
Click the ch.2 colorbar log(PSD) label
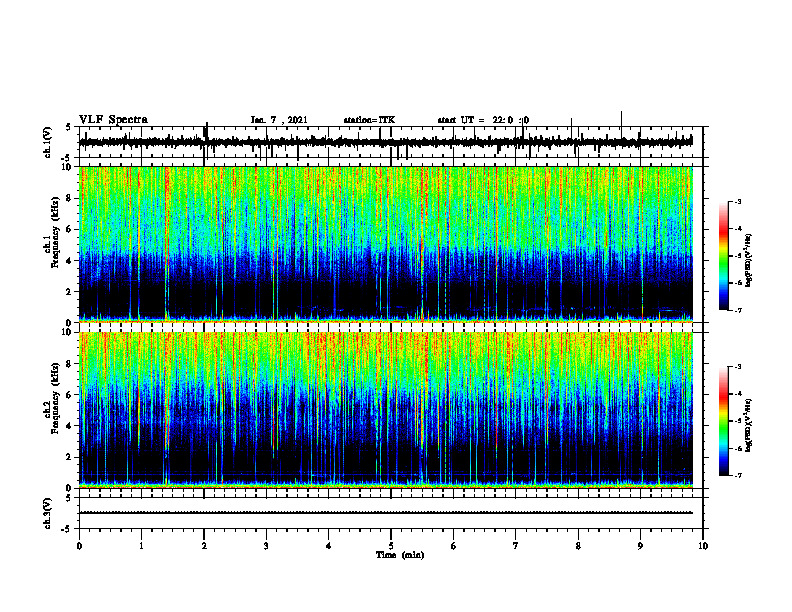749,426
